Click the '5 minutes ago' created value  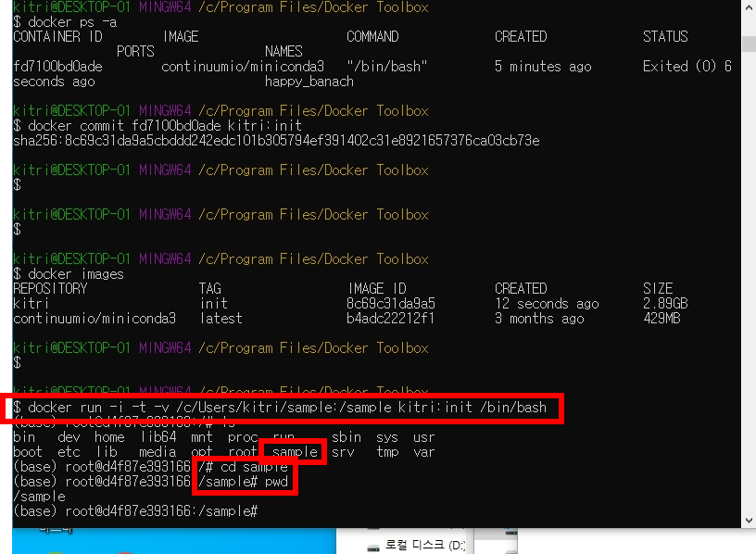point(543,67)
